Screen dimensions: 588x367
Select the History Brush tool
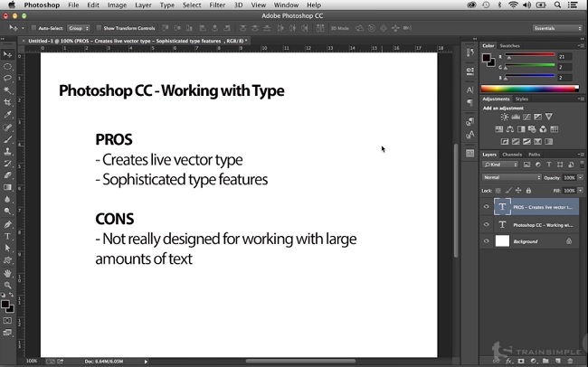pos(7,164)
